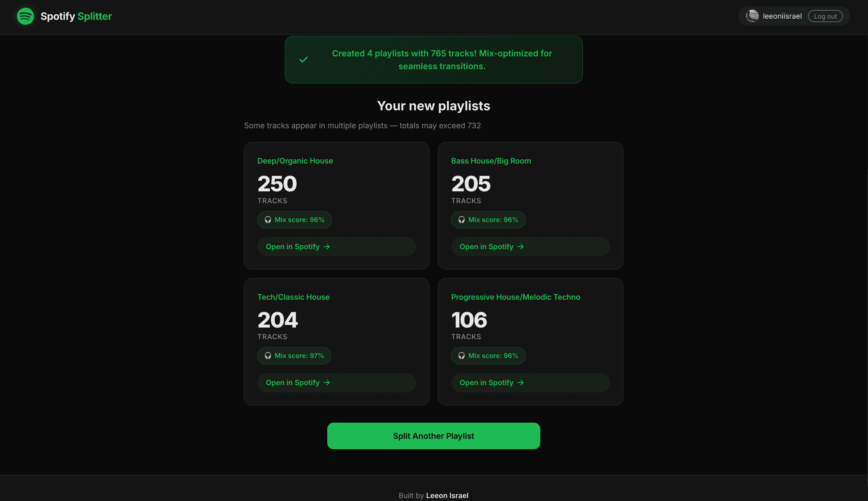868x501 pixels.
Task: Open Bass House/Big Room in Spotify
Action: (530, 246)
